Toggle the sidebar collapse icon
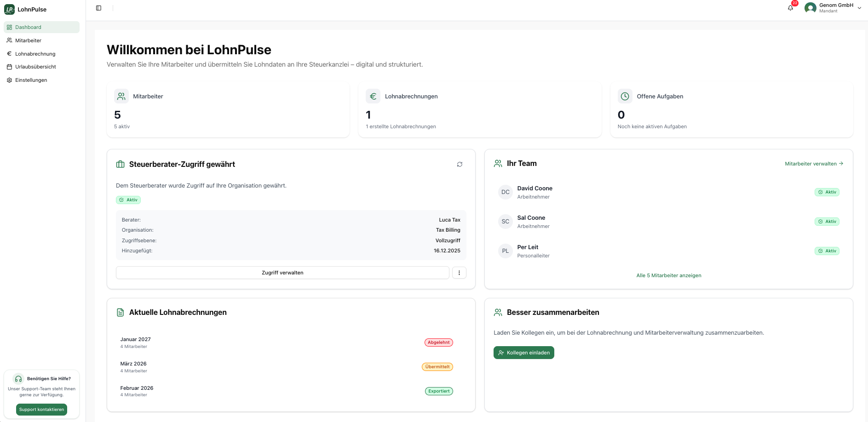The width and height of the screenshot is (868, 422). [x=98, y=7]
